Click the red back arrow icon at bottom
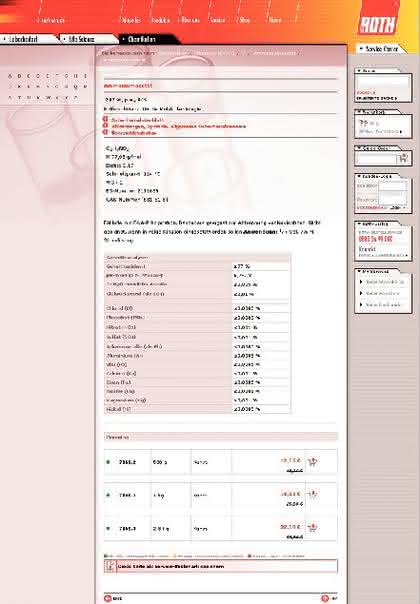The width and height of the screenshot is (420, 604). (108, 598)
